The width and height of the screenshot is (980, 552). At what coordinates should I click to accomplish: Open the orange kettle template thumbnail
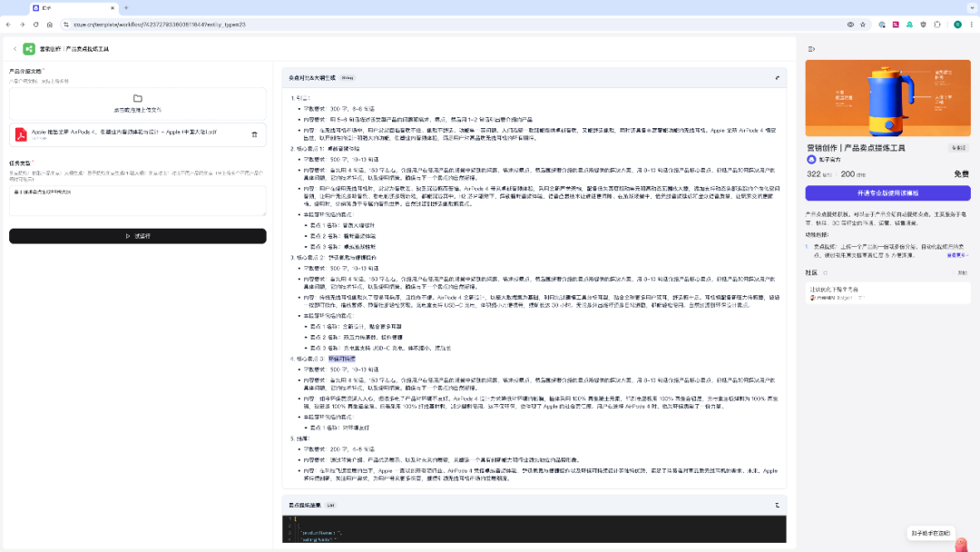887,98
